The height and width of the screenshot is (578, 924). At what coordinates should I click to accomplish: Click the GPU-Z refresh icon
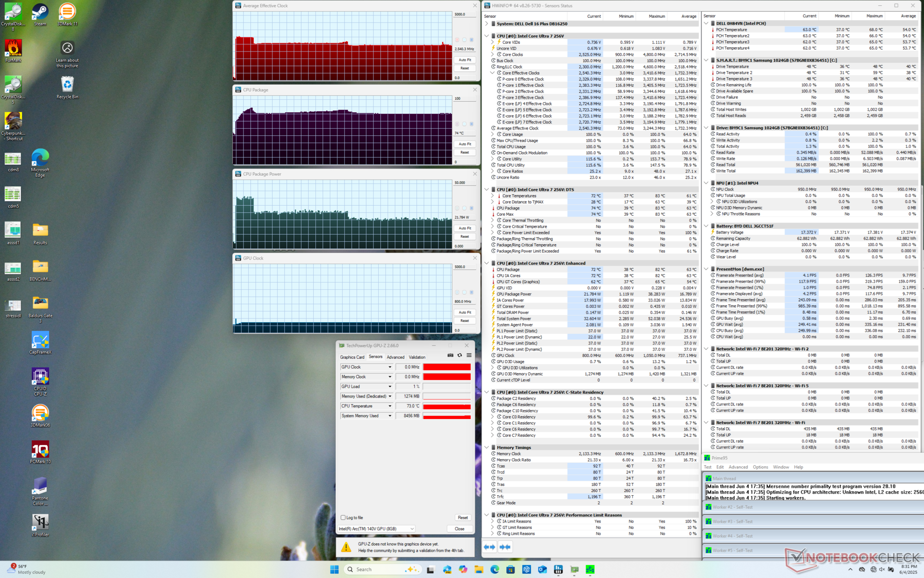pos(460,355)
